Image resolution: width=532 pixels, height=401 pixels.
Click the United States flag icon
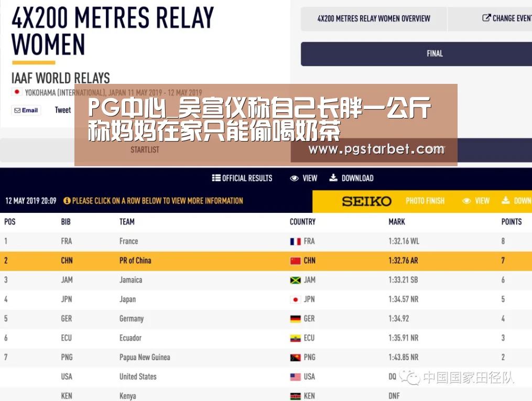(296, 377)
